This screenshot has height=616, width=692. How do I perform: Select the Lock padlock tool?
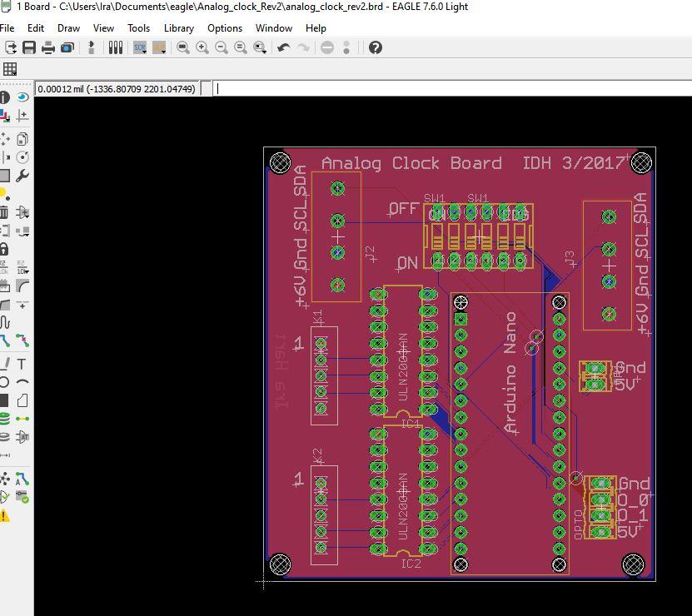click(4, 249)
